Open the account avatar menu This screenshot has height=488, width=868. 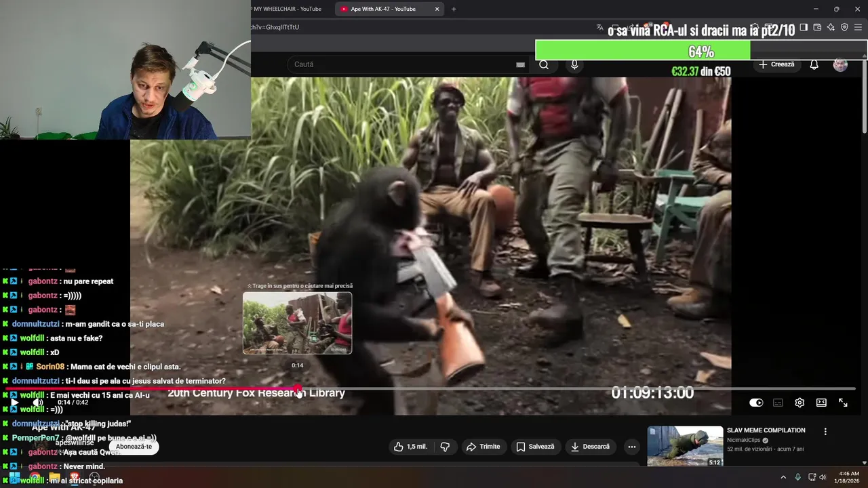(840, 64)
